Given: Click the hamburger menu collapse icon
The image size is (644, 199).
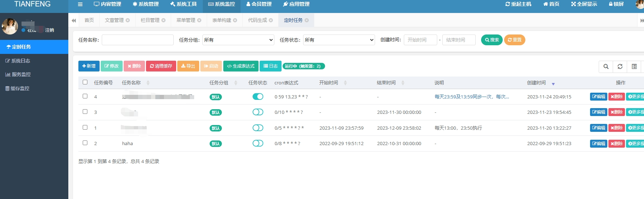Looking at the screenshot, I should [80, 4].
